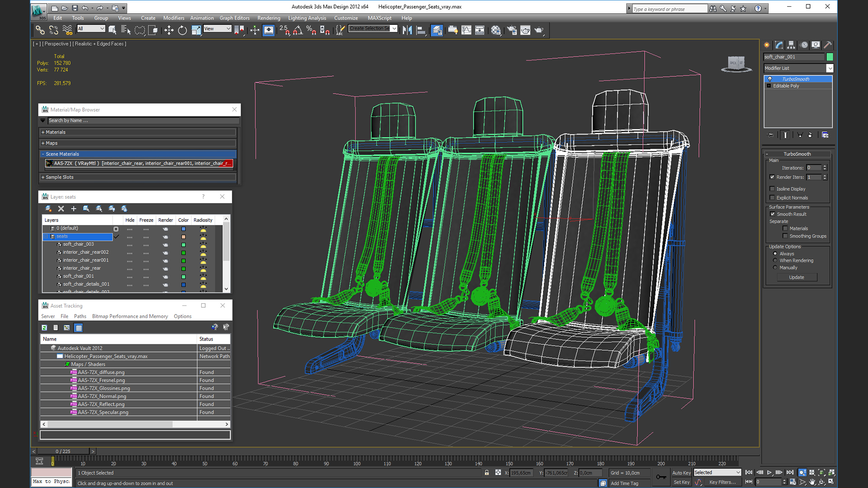The height and width of the screenshot is (488, 868).
Task: Switch to the Motion command panel
Action: point(804,45)
